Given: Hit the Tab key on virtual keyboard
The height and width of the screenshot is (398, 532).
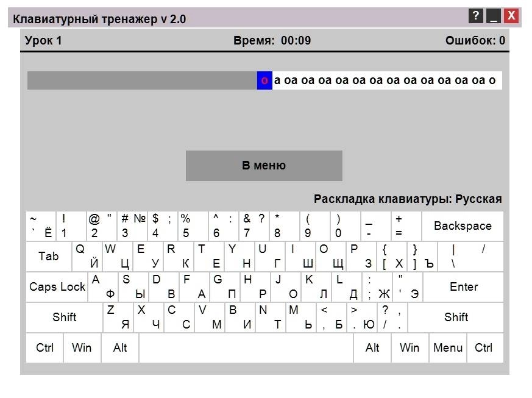Looking at the screenshot, I should pos(49,257).
